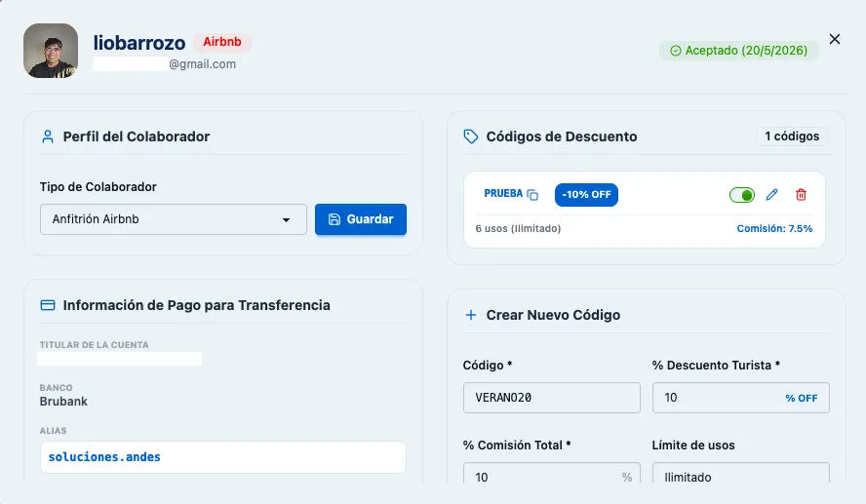Screen dimensions: 866x504
Task: Close the collaborator dialog with X
Action: [x=835, y=39]
